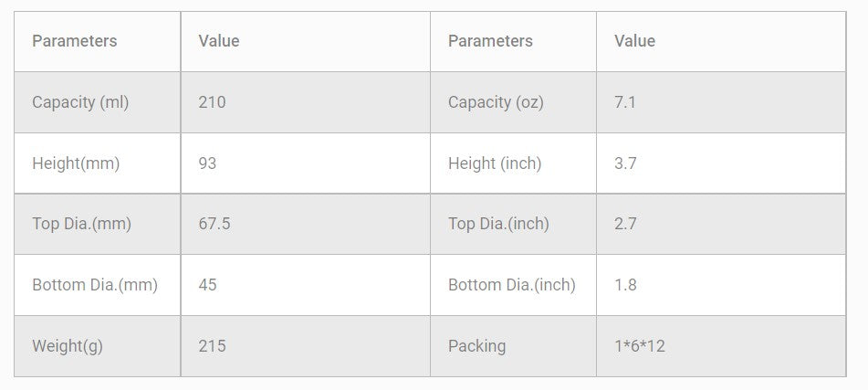
Task: Click the 67.5 top diameter value
Action: click(x=214, y=224)
